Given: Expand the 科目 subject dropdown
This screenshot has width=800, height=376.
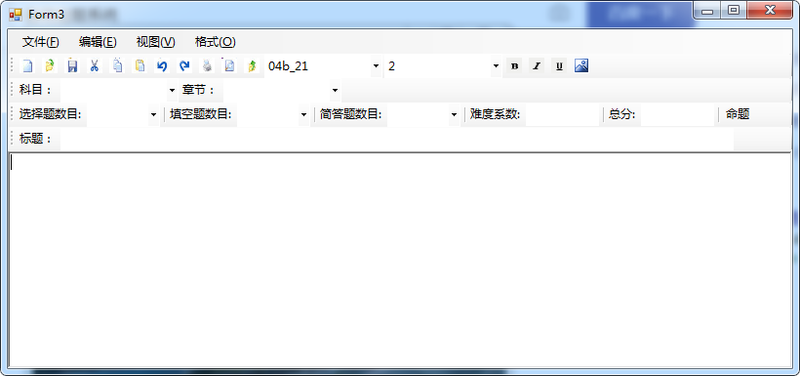Looking at the screenshot, I should coord(171,90).
